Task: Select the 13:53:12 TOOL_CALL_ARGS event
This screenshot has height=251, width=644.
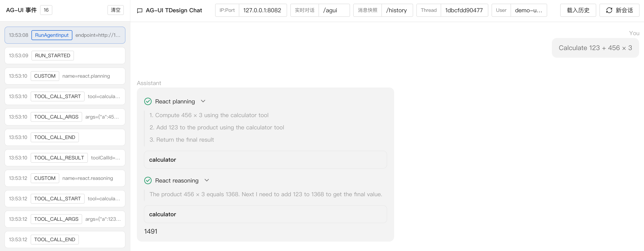Action: click(65, 219)
